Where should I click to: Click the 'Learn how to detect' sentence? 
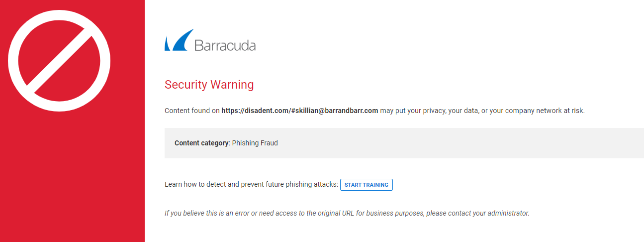point(251,185)
